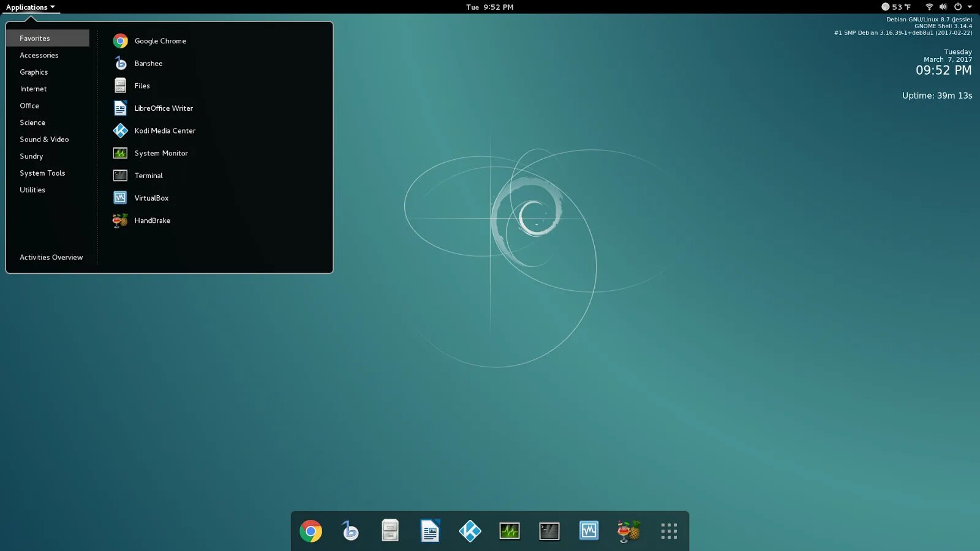Select the Sound & Video category
Viewport: 980px width, 551px height.
coord(44,139)
